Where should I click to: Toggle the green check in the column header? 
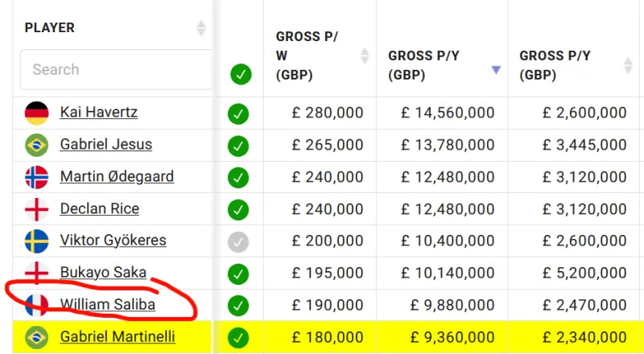tap(241, 75)
